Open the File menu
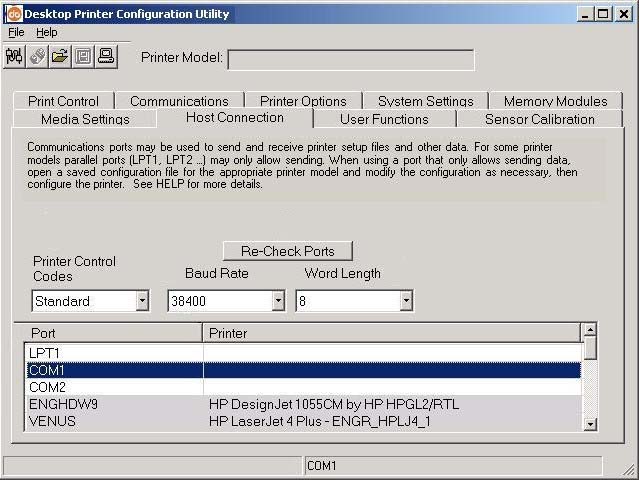 (x=16, y=32)
